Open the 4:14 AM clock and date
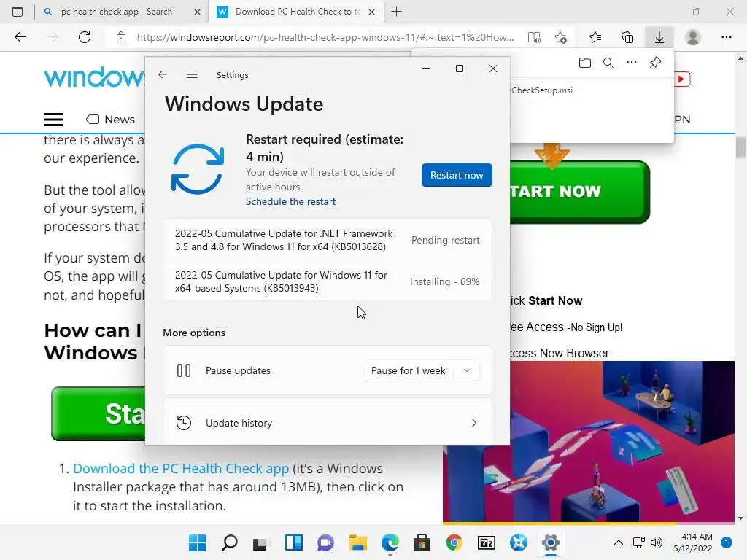 pyautogui.click(x=693, y=542)
